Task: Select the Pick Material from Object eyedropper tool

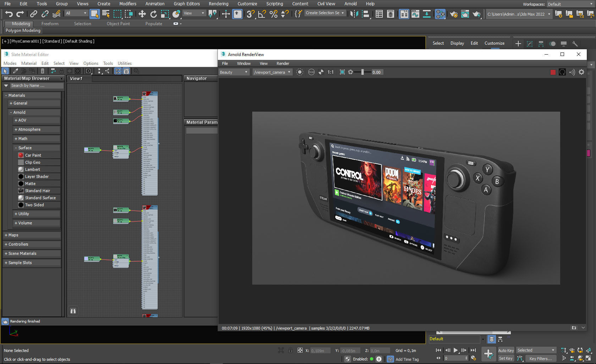Action: pyautogui.click(x=16, y=71)
